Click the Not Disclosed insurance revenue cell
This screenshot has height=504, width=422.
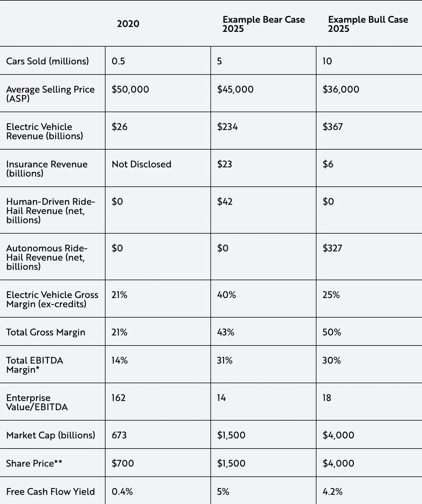click(141, 164)
